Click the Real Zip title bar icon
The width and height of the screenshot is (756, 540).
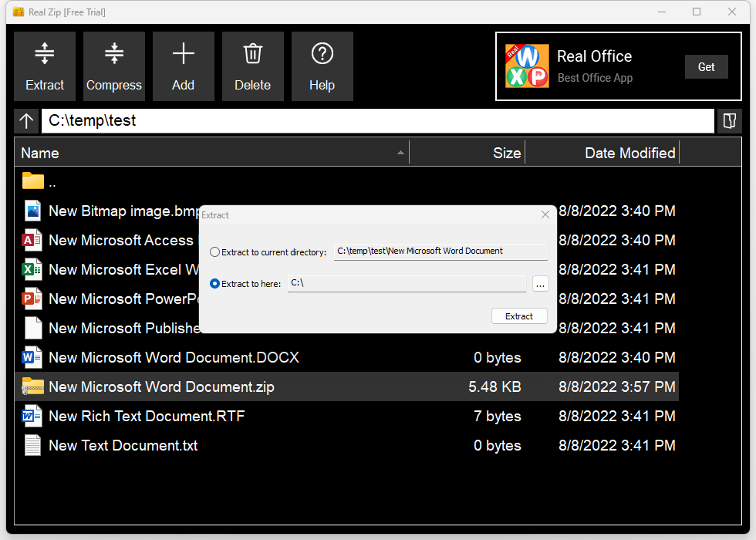point(19,12)
